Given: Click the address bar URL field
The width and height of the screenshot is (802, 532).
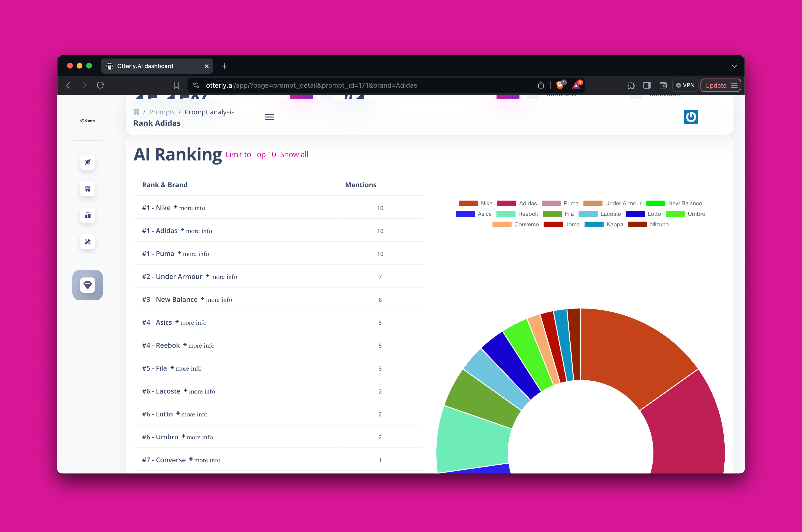Looking at the screenshot, I should click(311, 85).
